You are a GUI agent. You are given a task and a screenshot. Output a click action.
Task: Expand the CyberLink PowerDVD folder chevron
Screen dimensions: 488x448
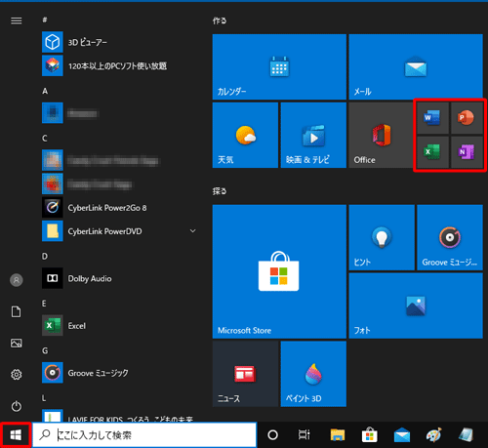pyautogui.click(x=192, y=231)
